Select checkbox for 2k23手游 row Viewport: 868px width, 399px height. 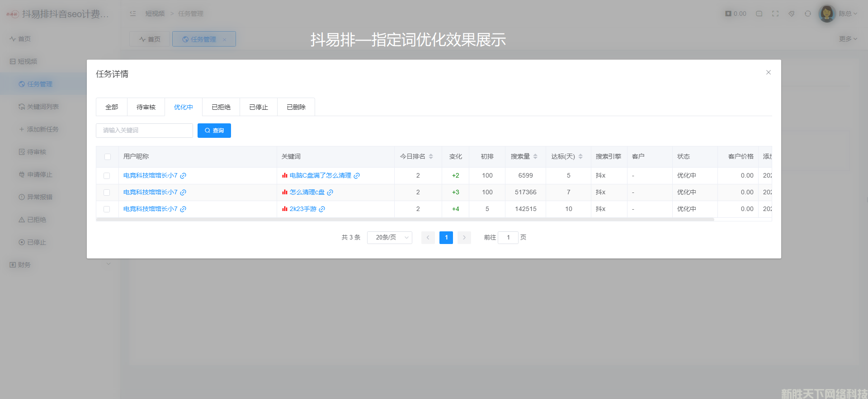(107, 209)
